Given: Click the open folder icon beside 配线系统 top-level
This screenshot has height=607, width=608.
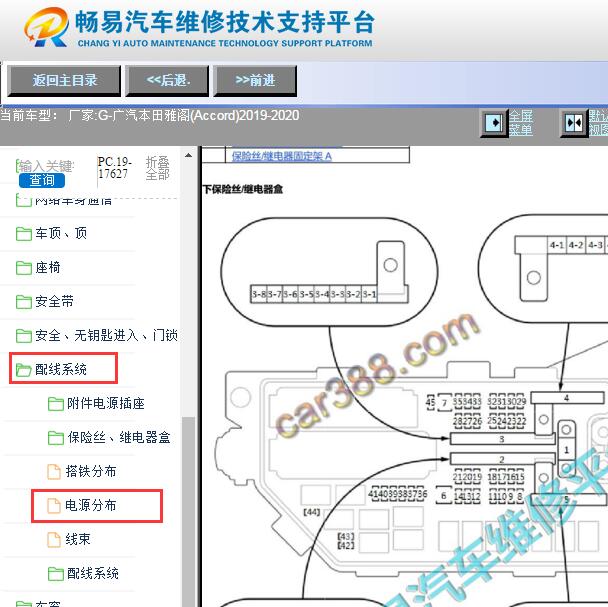Looking at the screenshot, I should pos(24,370).
